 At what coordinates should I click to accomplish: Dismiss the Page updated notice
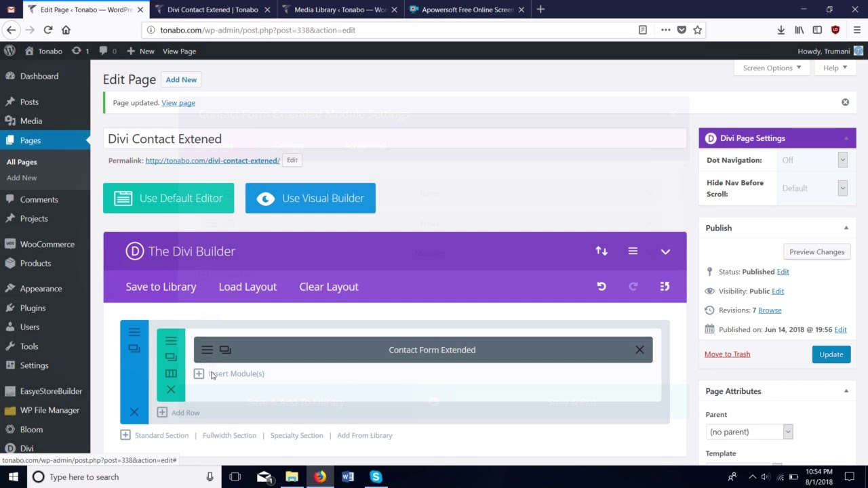(845, 102)
